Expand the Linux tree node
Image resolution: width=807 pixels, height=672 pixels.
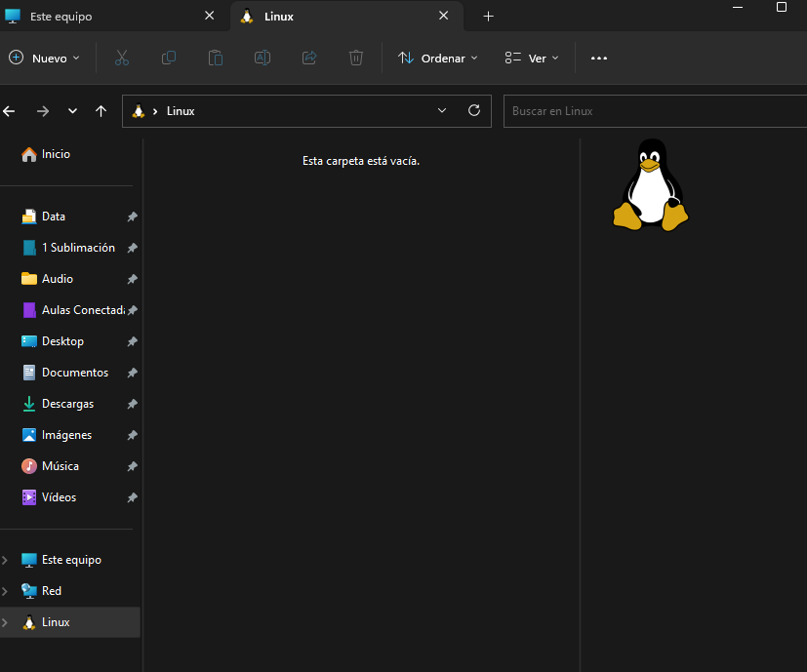coord(5,622)
